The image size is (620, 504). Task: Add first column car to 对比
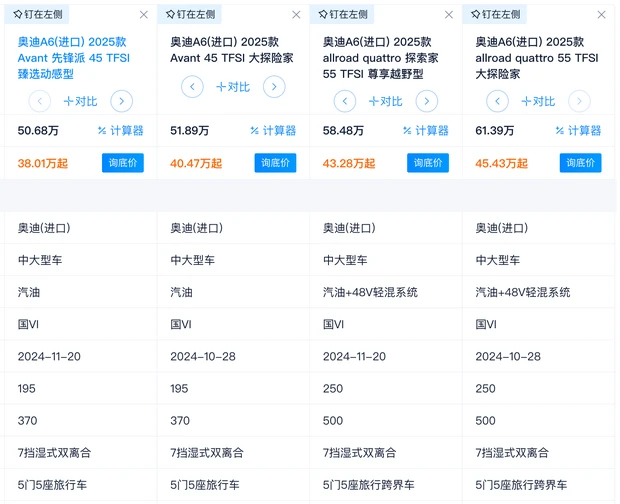click(x=80, y=101)
